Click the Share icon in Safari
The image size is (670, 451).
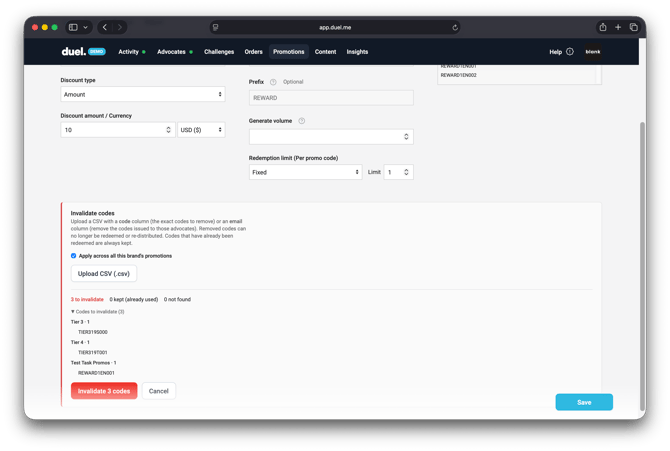(x=602, y=27)
